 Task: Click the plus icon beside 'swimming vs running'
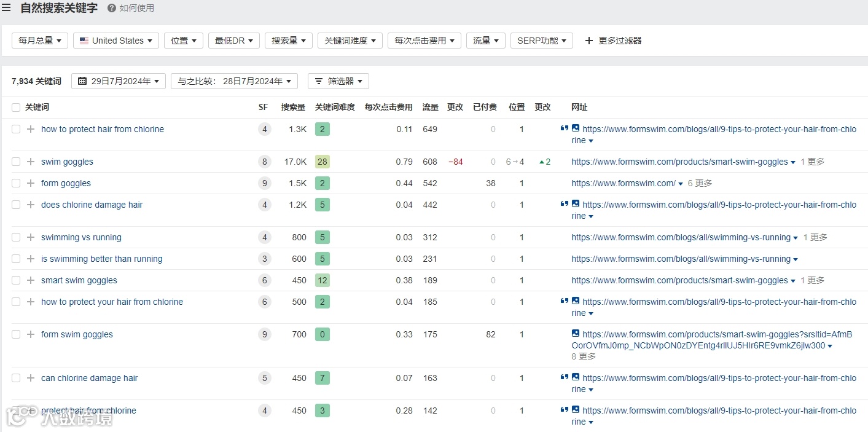tap(31, 237)
